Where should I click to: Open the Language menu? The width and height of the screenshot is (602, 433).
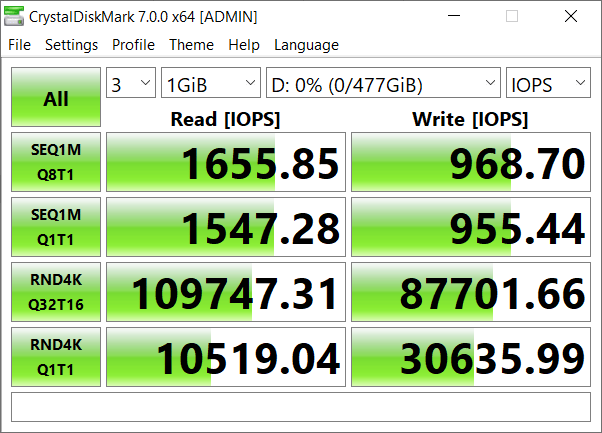tap(306, 45)
